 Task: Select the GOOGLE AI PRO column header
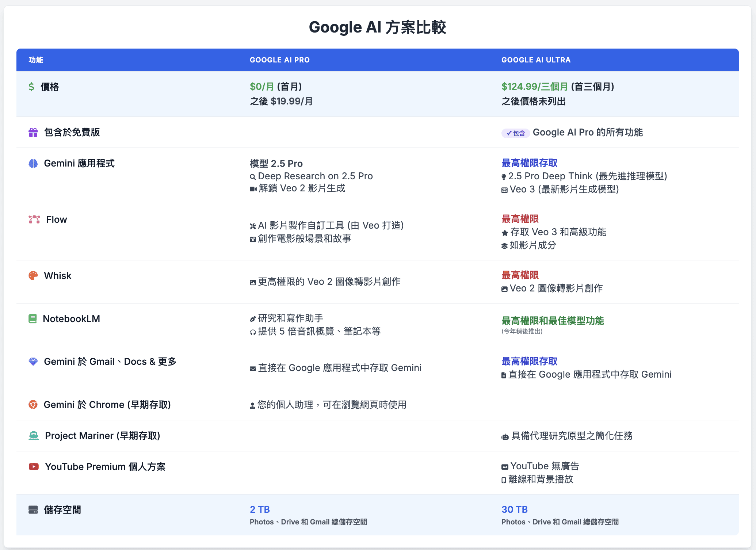coord(280,60)
